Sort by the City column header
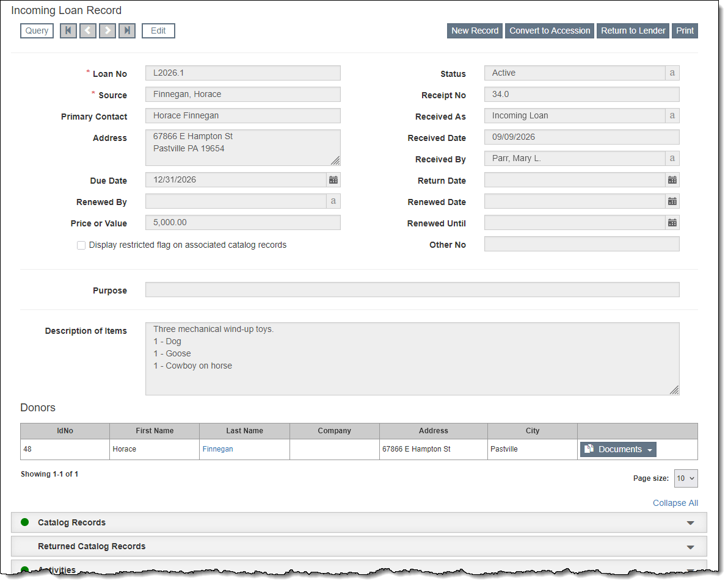 point(533,431)
